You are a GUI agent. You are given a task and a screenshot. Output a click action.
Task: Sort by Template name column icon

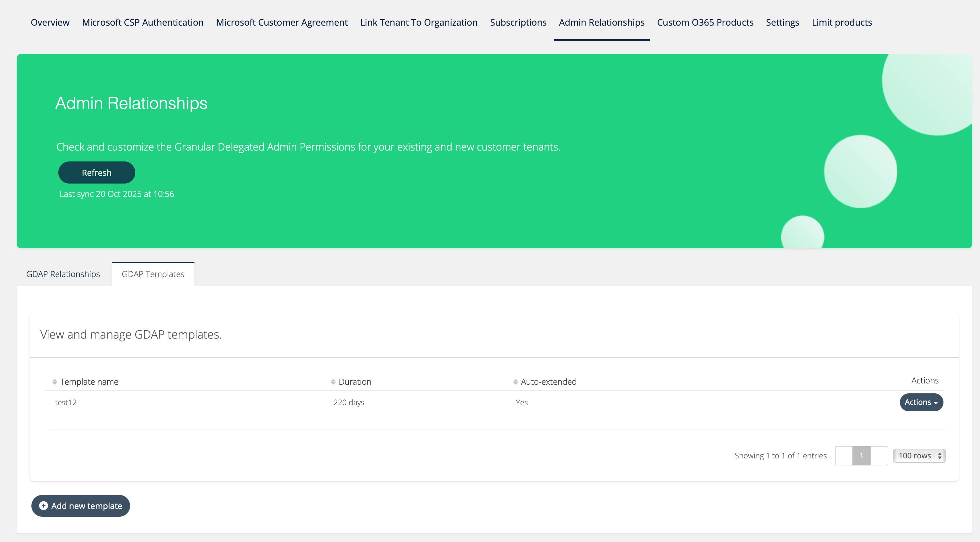click(55, 382)
